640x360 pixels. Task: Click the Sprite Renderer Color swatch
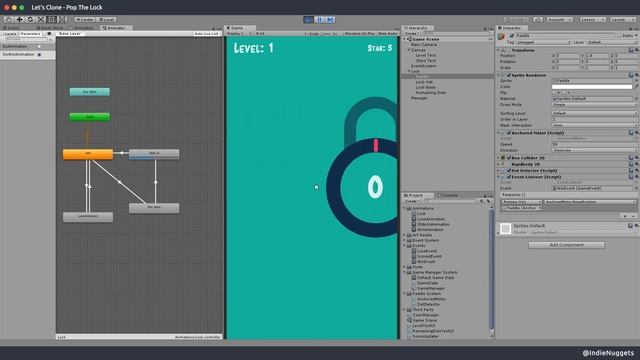pyautogui.click(x=591, y=87)
